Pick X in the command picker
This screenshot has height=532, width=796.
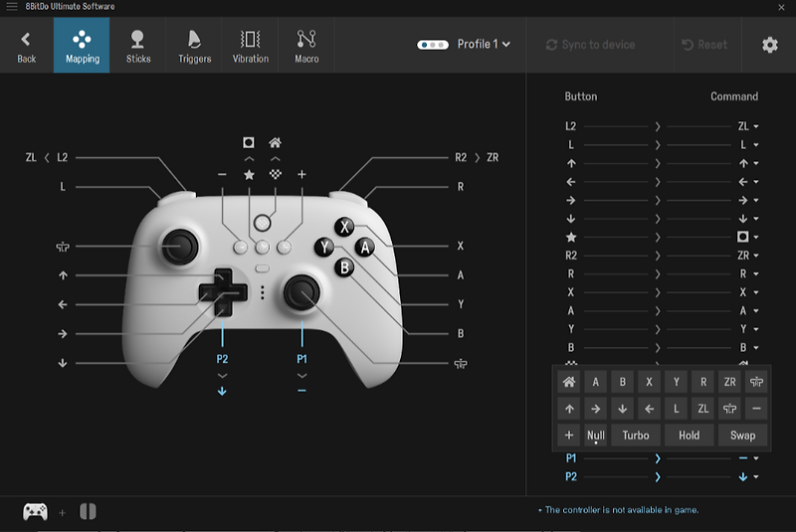click(650, 382)
